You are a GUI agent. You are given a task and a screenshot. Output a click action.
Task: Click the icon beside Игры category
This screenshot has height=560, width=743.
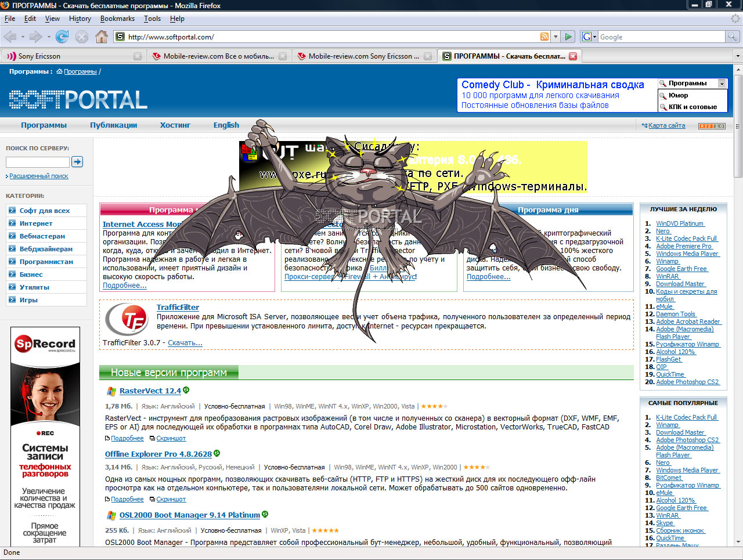pyautogui.click(x=12, y=299)
